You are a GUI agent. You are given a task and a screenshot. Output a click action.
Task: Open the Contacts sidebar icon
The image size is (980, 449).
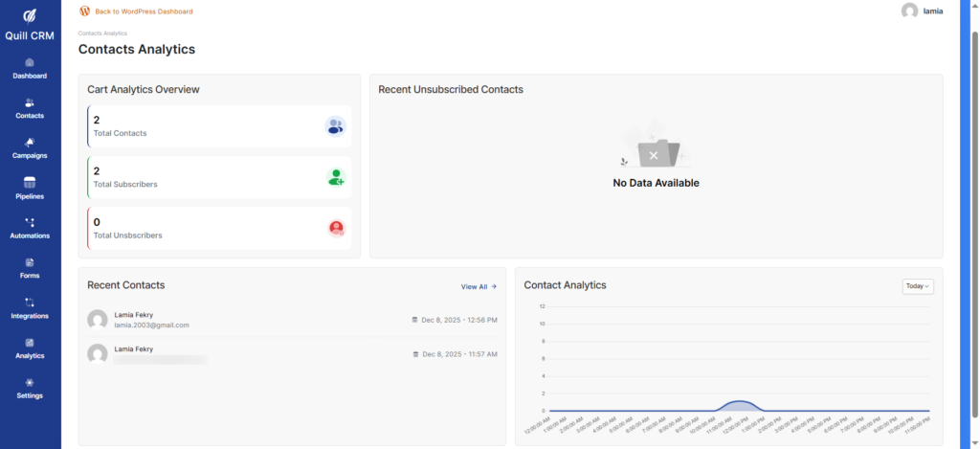pyautogui.click(x=30, y=102)
